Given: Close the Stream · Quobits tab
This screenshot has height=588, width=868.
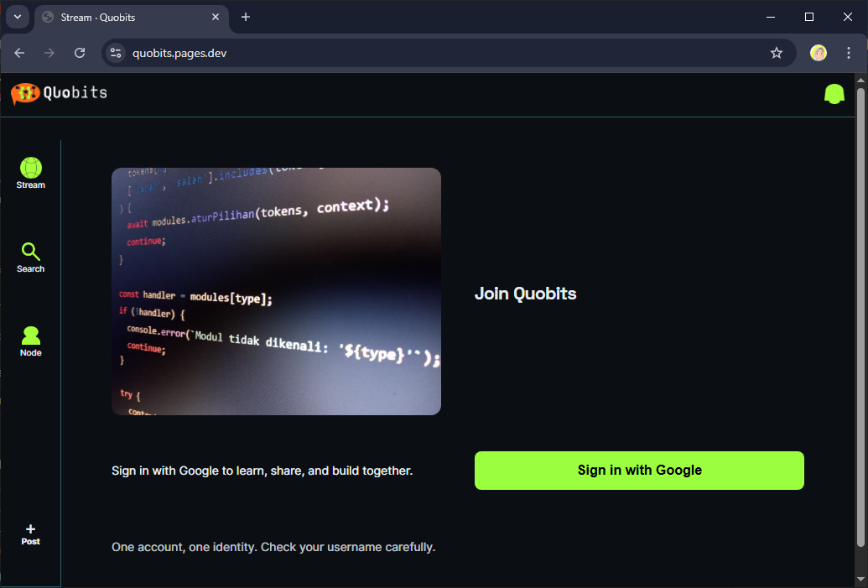Looking at the screenshot, I should (216, 17).
